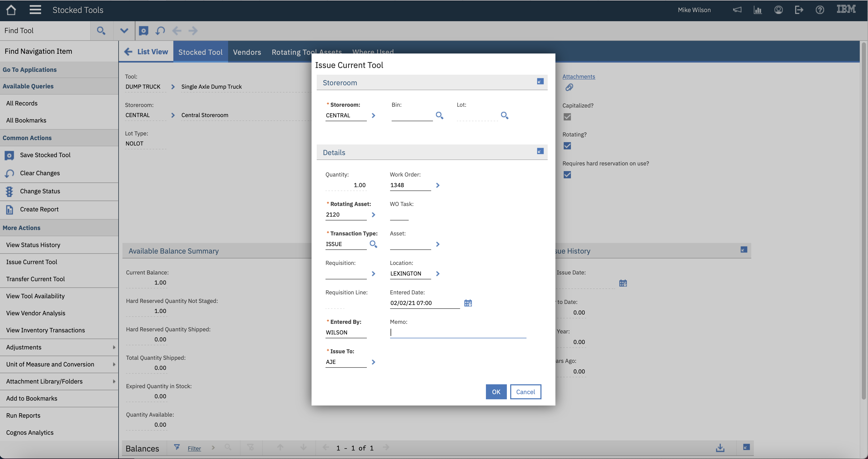Click the Save Stocked Tool toolbar icon
Viewport: 868px width, 459px height.
pyautogui.click(x=144, y=31)
